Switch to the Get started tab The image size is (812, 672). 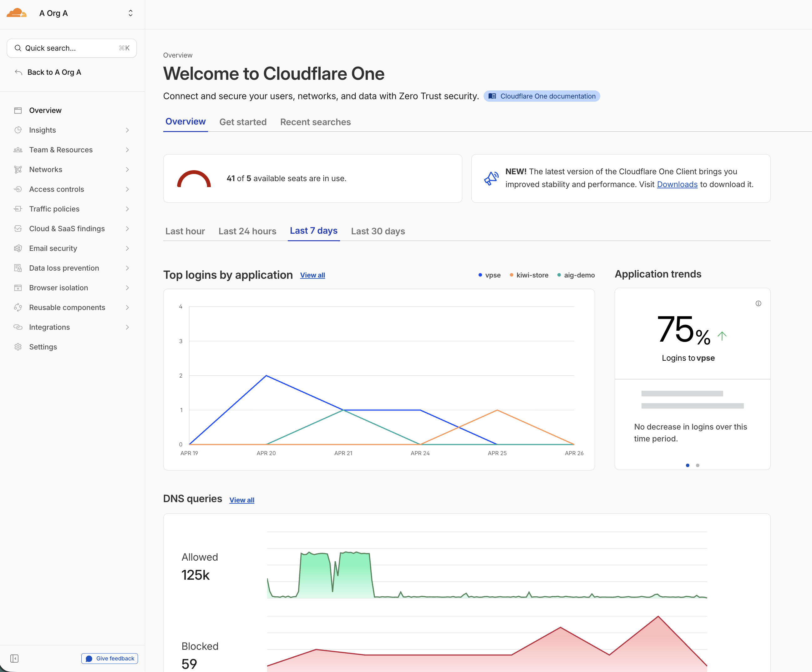[243, 122]
